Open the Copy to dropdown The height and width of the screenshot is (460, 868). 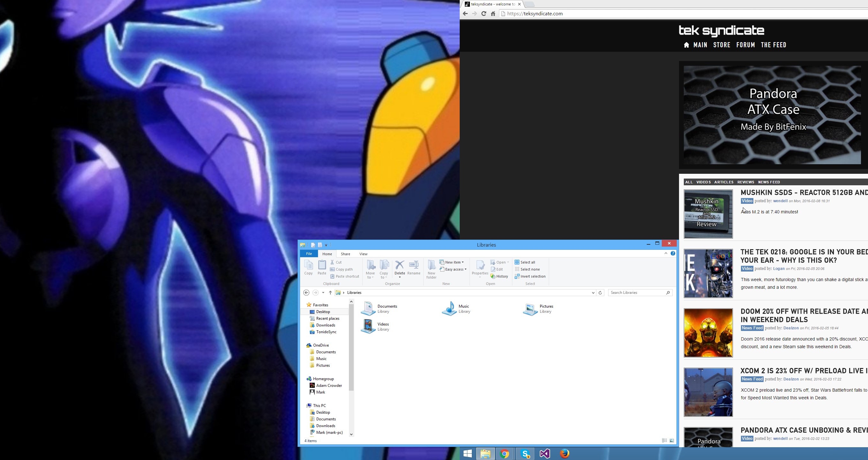pos(384,269)
